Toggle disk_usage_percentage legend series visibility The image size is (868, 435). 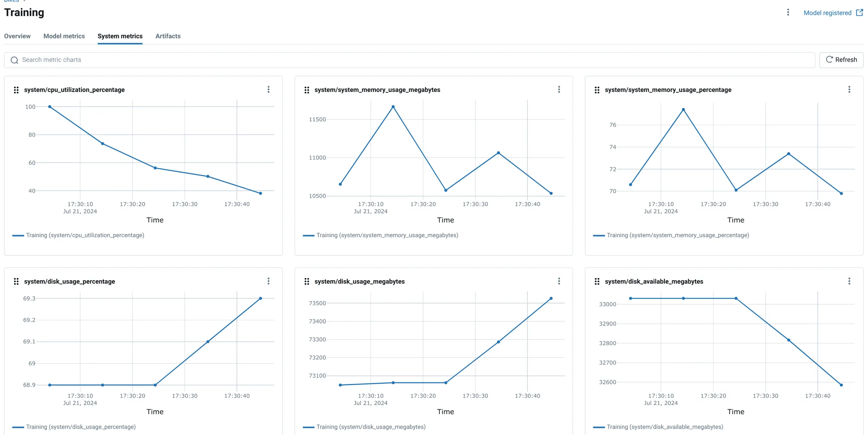[74, 427]
